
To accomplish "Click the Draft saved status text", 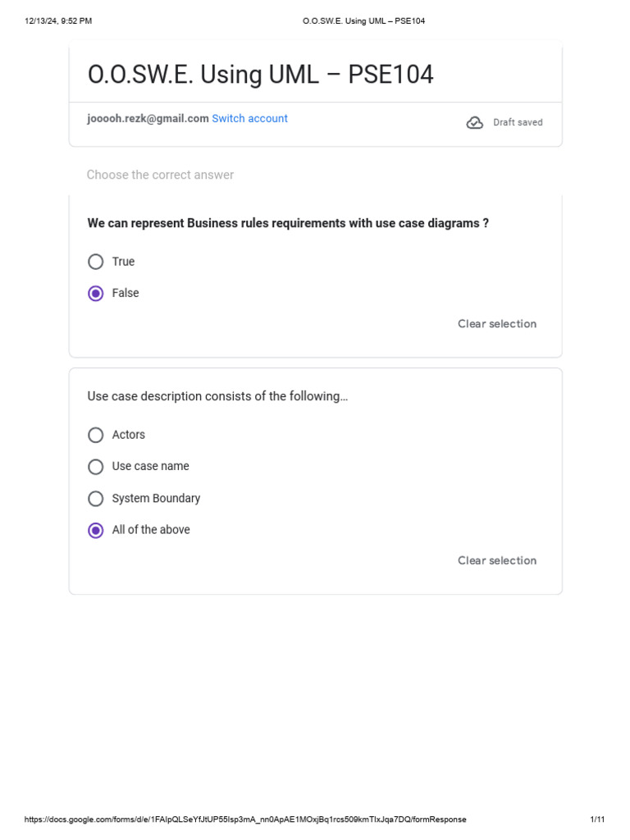I will pyautogui.click(x=518, y=122).
